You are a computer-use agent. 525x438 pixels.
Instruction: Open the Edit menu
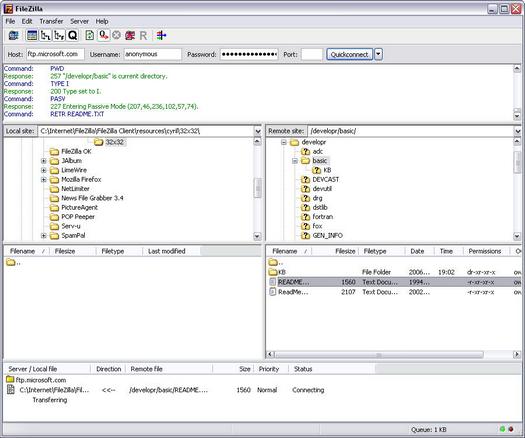click(27, 21)
